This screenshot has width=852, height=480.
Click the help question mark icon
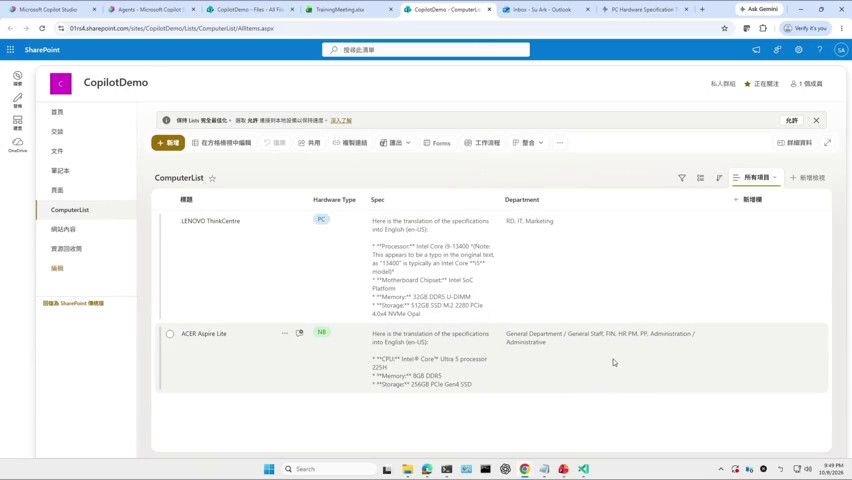819,49
